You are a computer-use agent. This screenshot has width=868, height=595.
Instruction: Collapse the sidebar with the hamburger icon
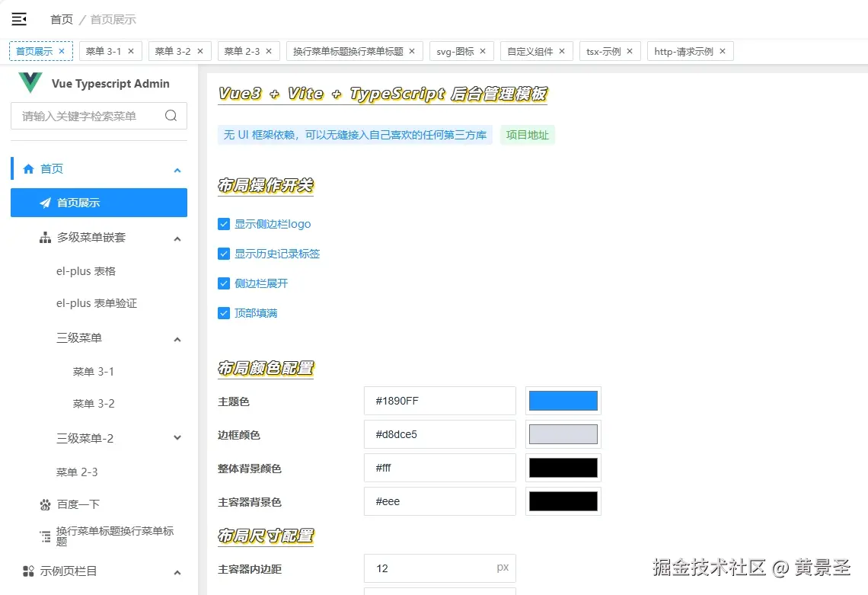pyautogui.click(x=19, y=19)
